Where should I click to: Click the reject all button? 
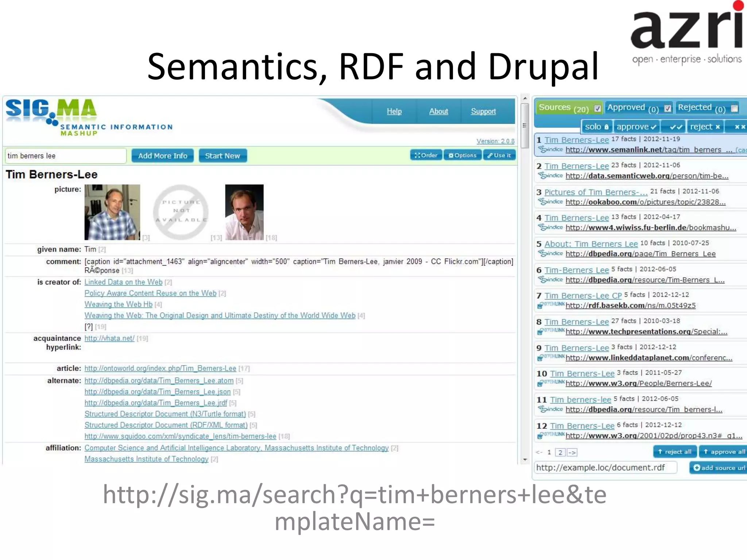click(675, 452)
